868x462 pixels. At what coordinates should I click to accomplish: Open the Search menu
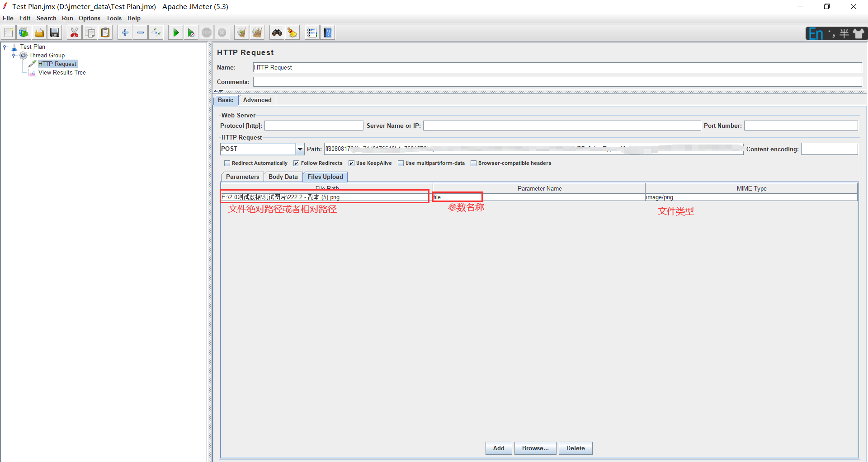tap(46, 19)
